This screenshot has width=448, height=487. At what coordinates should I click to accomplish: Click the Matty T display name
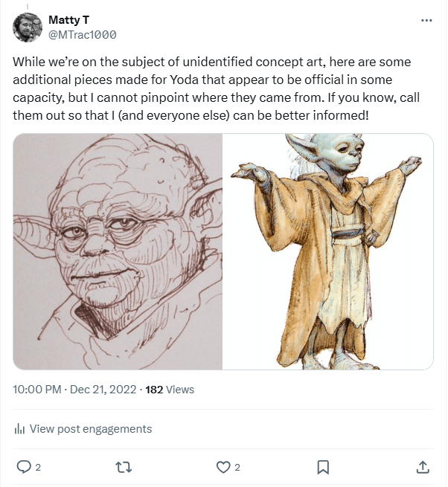[68, 19]
